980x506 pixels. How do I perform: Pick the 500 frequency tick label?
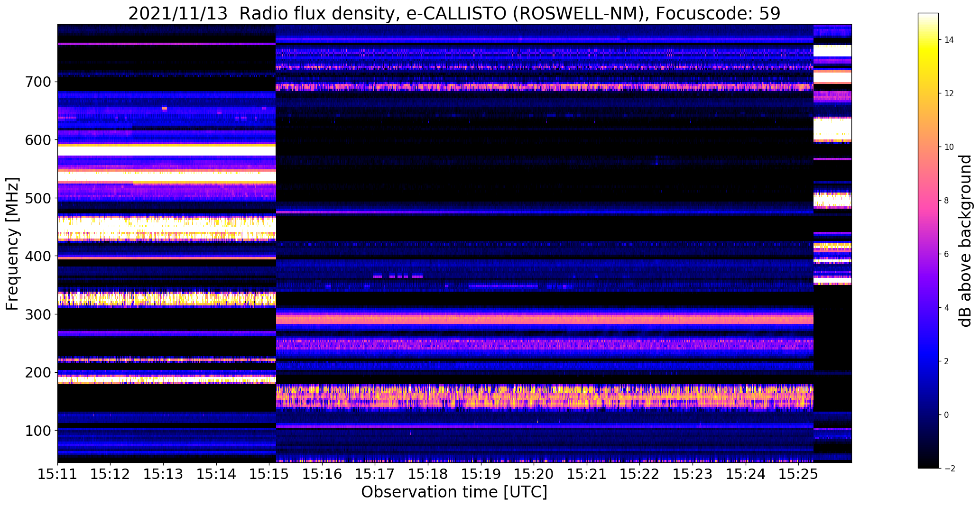tap(37, 198)
